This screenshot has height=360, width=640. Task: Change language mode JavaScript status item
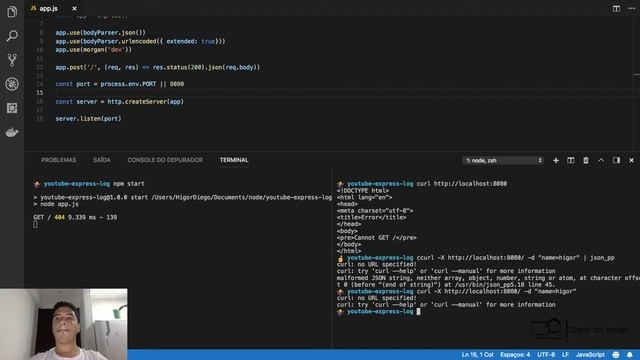(x=590, y=355)
